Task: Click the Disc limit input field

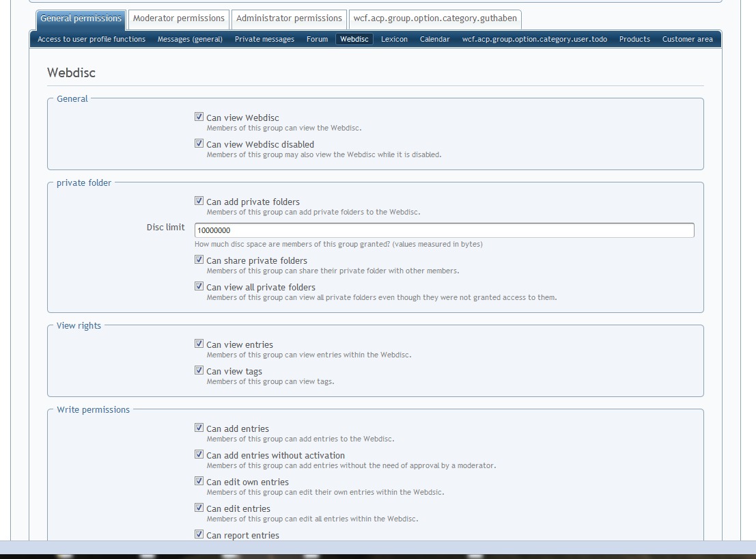Action: (444, 231)
